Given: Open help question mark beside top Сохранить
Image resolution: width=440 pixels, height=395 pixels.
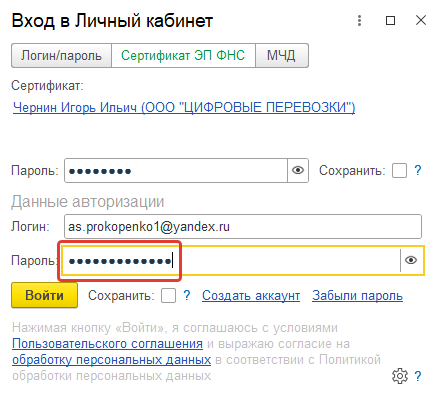Looking at the screenshot, I should click(418, 170).
